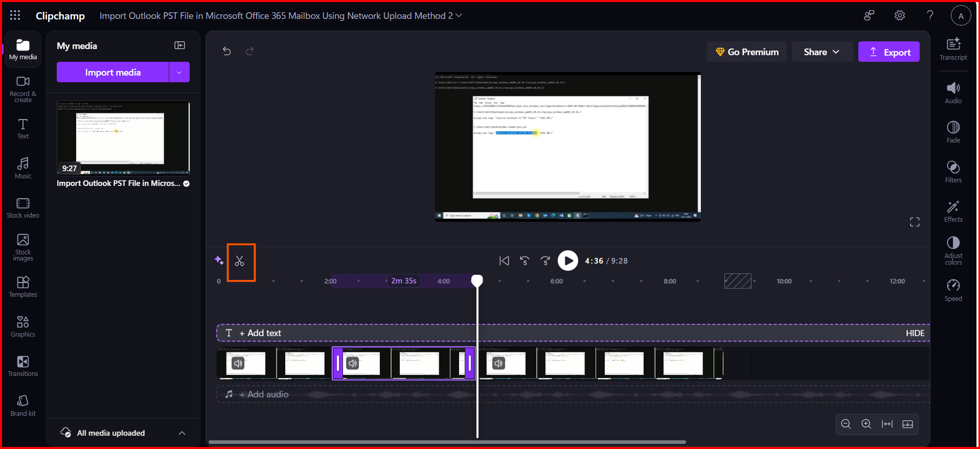
Task: Open the settings gear icon
Action: 900,15
